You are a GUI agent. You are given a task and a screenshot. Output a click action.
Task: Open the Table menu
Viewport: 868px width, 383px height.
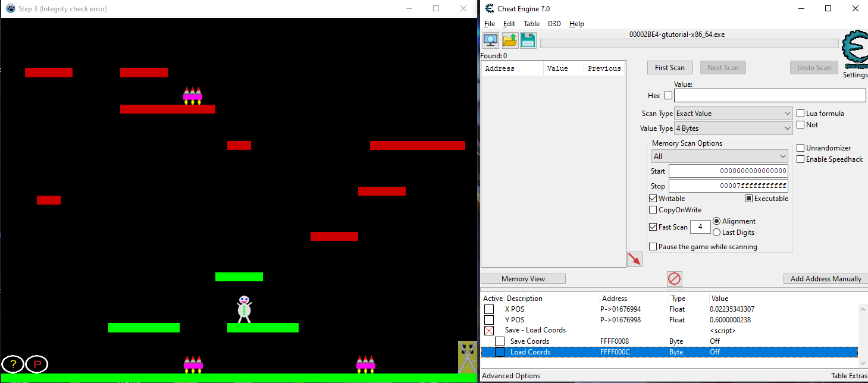[531, 24]
